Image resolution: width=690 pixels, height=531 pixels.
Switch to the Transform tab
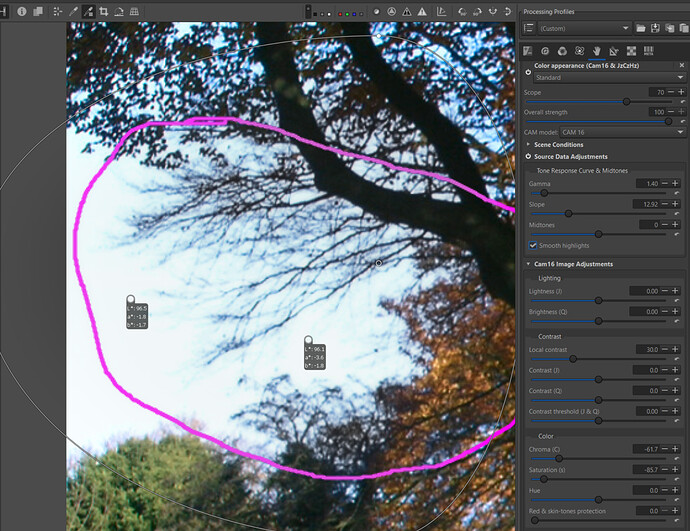coord(614,51)
